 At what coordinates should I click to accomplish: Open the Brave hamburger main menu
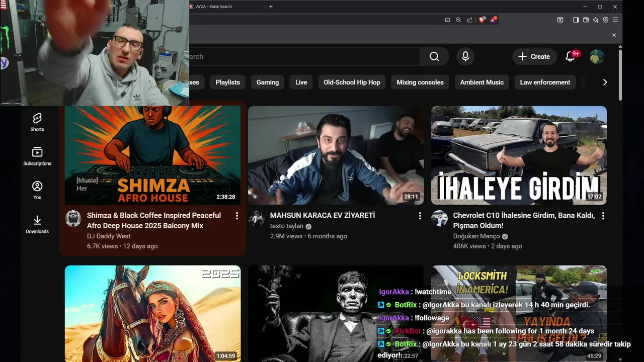point(615,20)
